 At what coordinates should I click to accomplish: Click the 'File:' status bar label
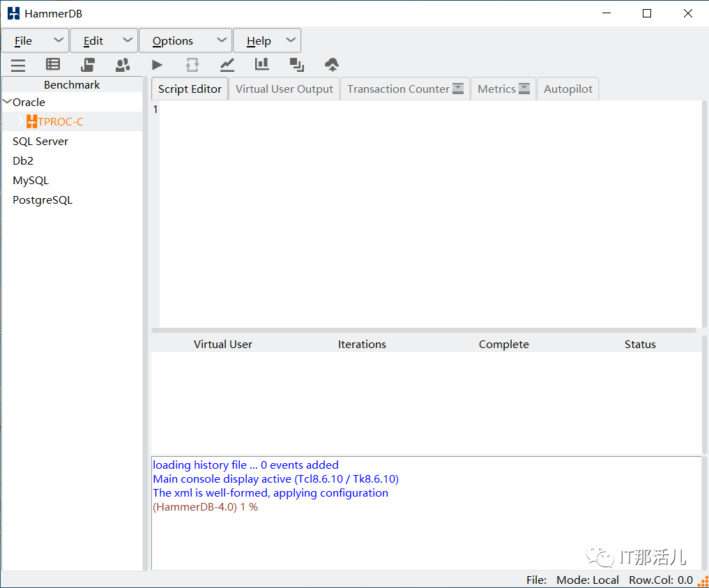[536, 580]
